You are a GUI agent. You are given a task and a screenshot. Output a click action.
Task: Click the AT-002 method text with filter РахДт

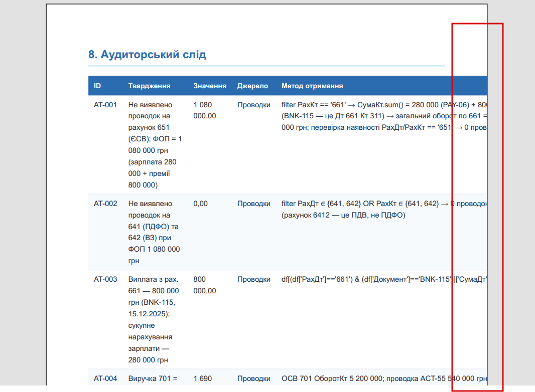coord(384,210)
